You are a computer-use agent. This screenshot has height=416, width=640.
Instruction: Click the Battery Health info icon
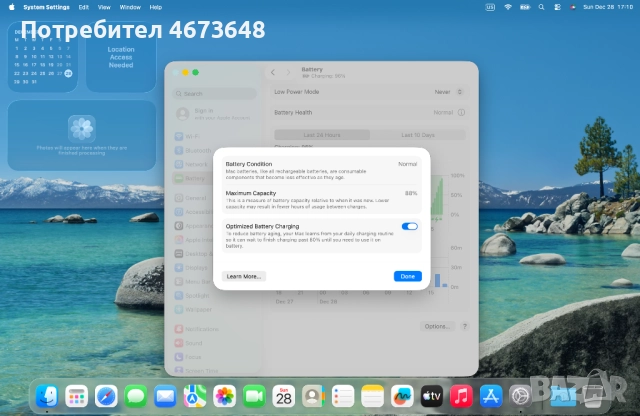461,112
